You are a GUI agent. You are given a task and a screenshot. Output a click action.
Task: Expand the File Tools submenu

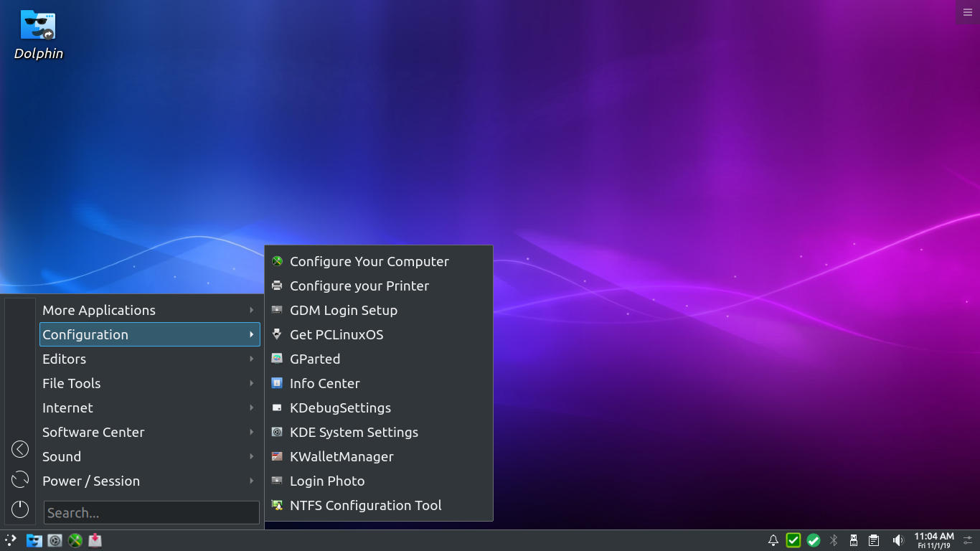point(150,383)
